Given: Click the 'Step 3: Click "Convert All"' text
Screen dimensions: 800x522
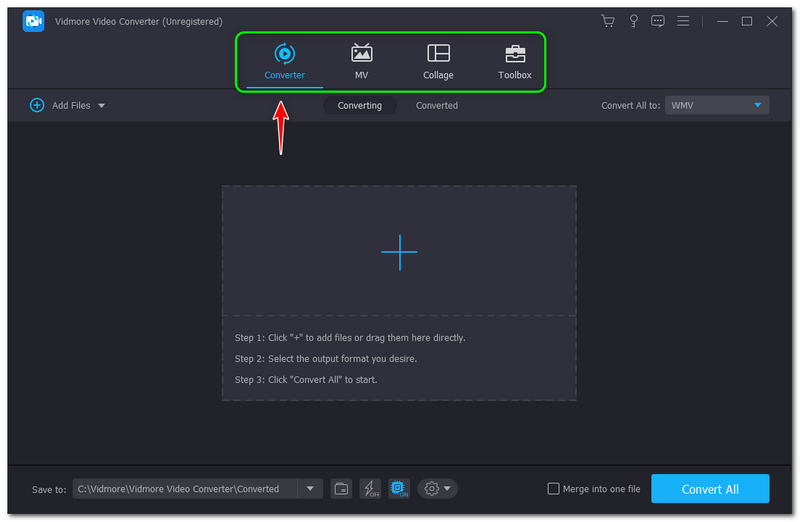Looking at the screenshot, I should pos(306,380).
